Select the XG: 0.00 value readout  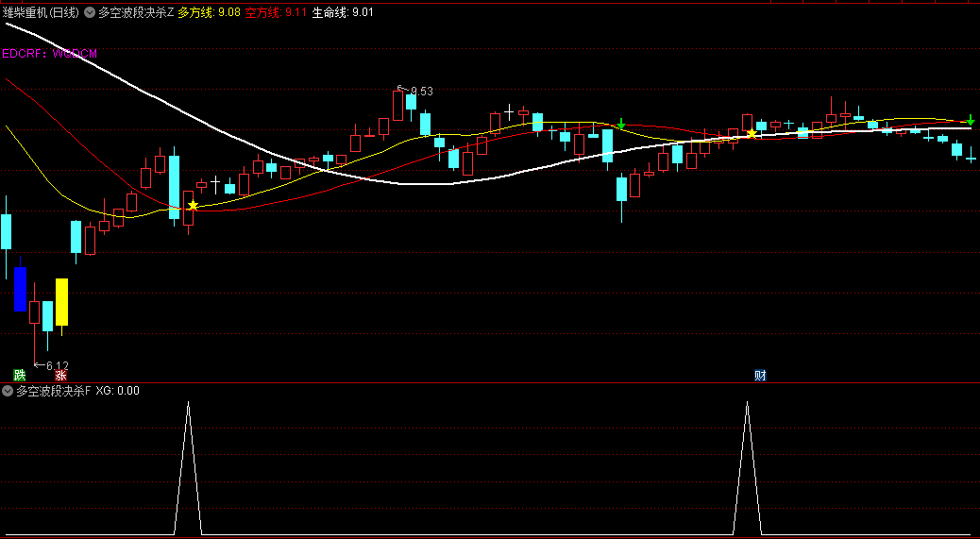[x=117, y=391]
